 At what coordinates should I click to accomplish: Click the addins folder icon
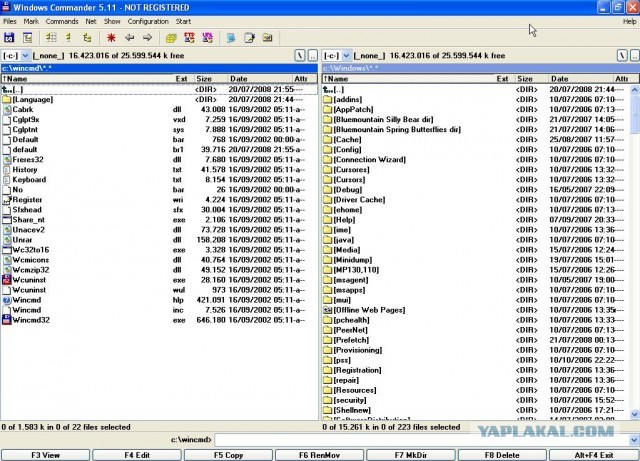[327, 99]
